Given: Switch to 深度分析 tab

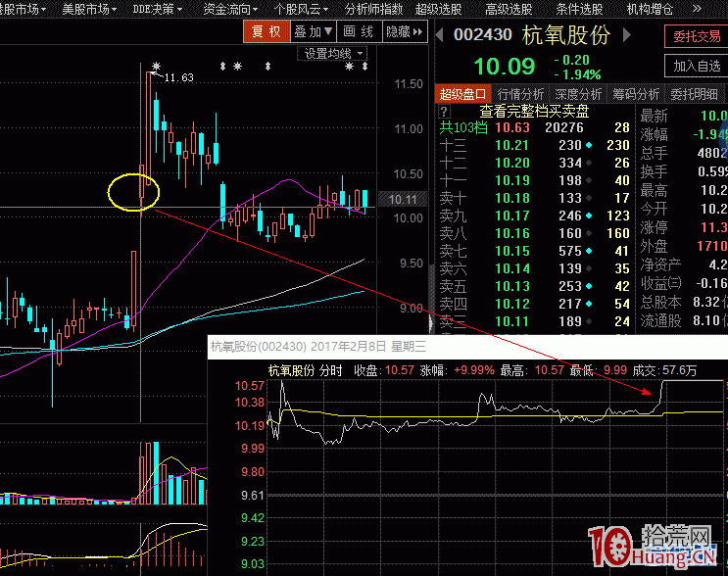Looking at the screenshot, I should coord(578,94).
